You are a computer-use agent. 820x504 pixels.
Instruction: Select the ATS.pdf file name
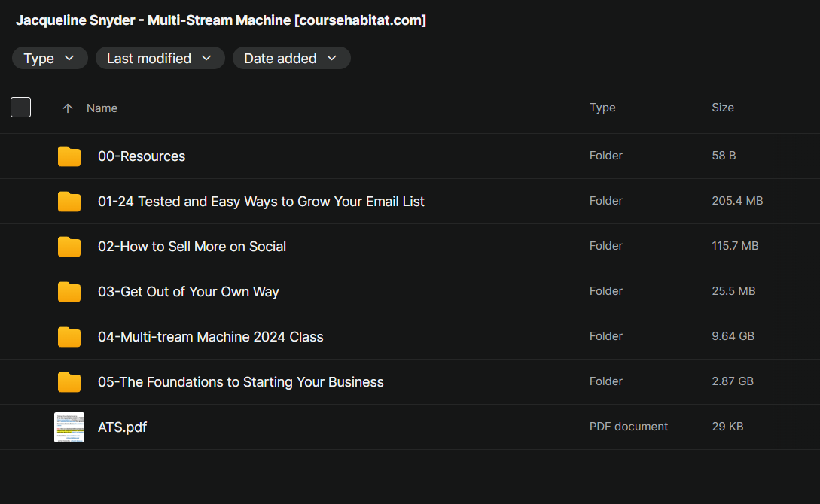pos(123,427)
